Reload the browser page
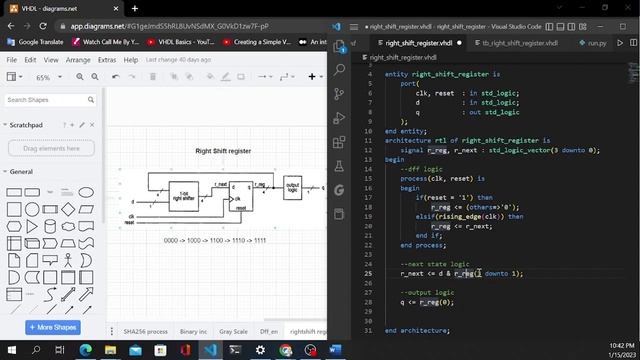 point(42,26)
